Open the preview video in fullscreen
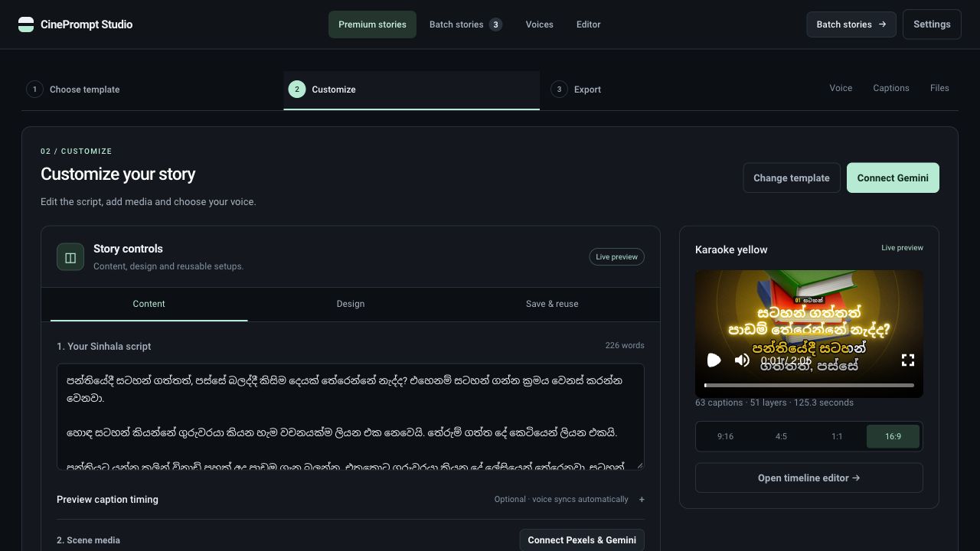The image size is (980, 551). [908, 360]
